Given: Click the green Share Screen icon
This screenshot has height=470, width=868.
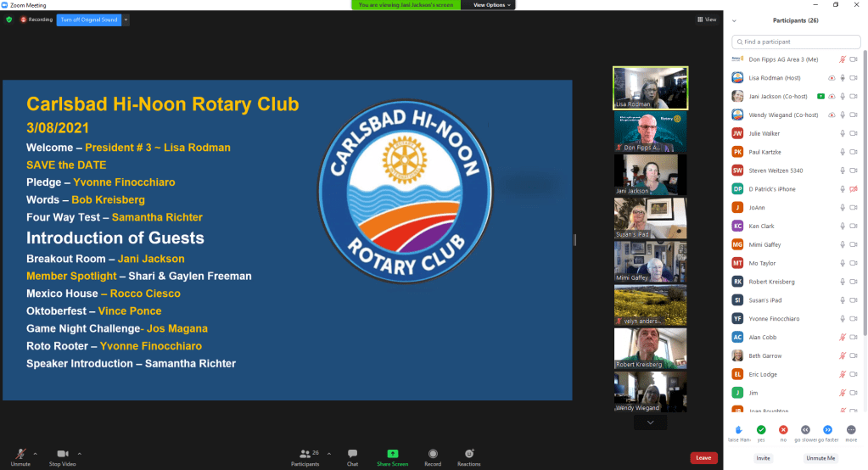Looking at the screenshot, I should pyautogui.click(x=391, y=455).
